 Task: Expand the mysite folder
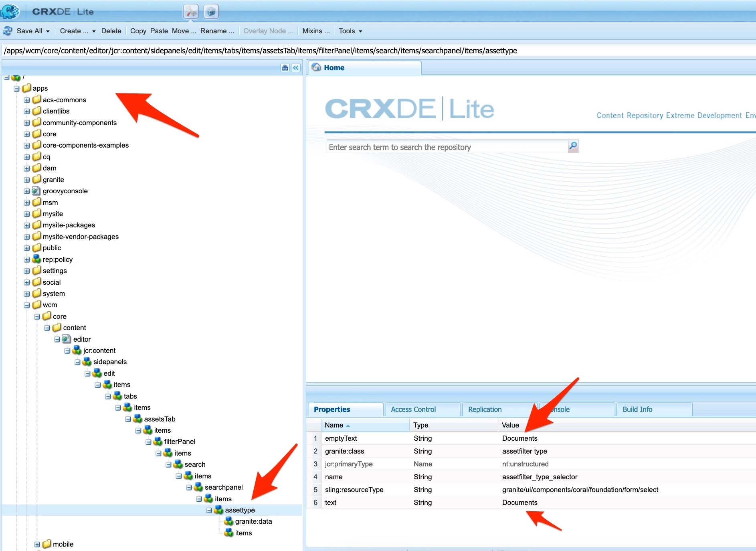(27, 214)
